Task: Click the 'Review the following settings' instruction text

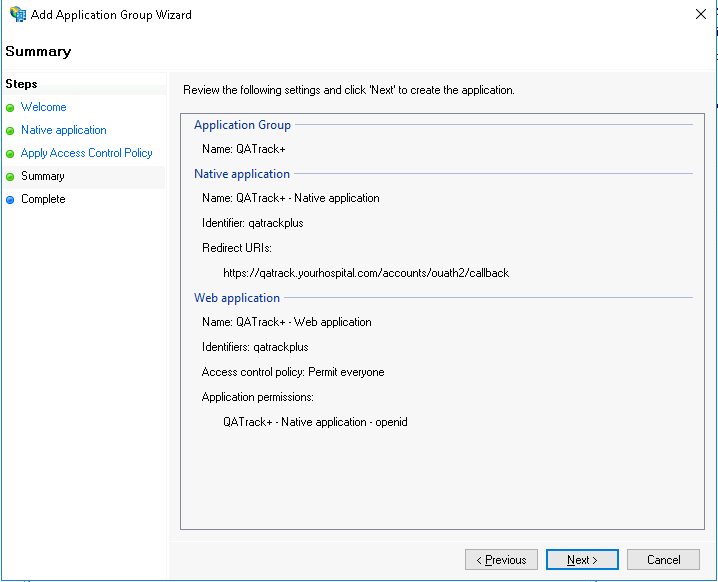Action: [348, 90]
